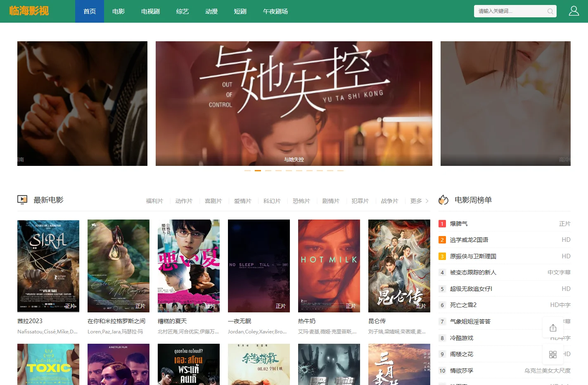This screenshot has width=588, height=385.
Task: Filter by 爱情片 category
Action: (242, 201)
